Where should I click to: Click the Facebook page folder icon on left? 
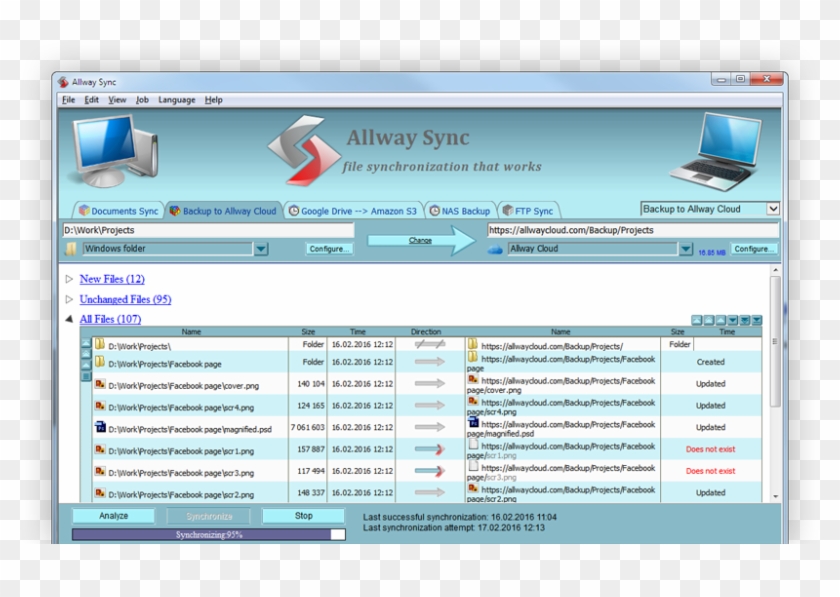(100, 362)
